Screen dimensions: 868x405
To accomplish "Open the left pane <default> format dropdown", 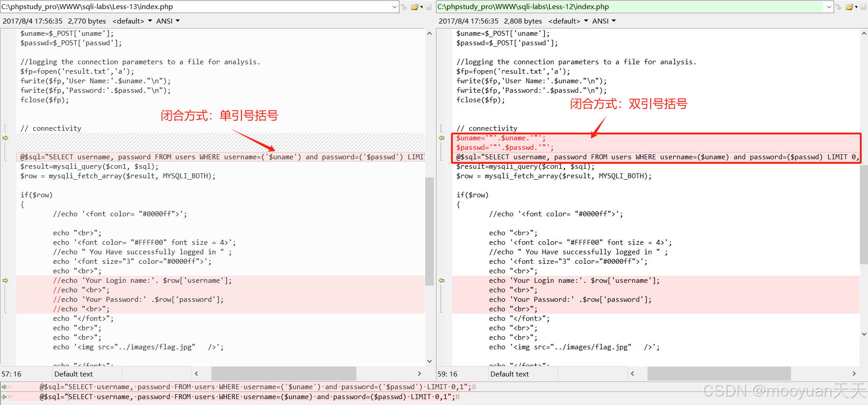I will click(x=132, y=21).
